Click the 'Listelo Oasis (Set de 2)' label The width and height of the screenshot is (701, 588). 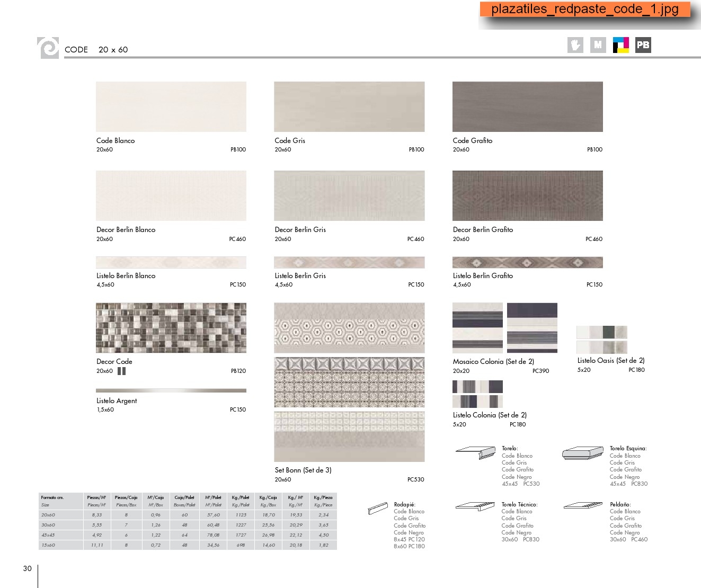[x=611, y=360]
